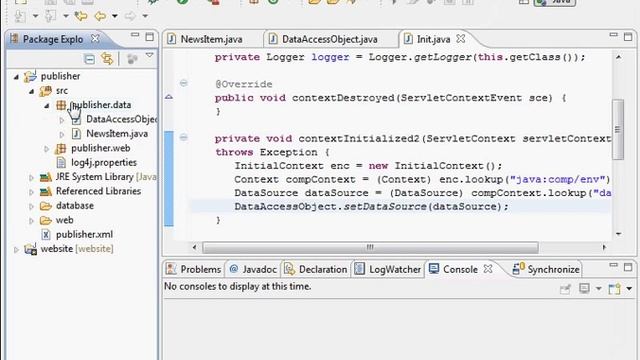Minimize the editor area
The width and height of the screenshot is (640, 360).
click(613, 36)
